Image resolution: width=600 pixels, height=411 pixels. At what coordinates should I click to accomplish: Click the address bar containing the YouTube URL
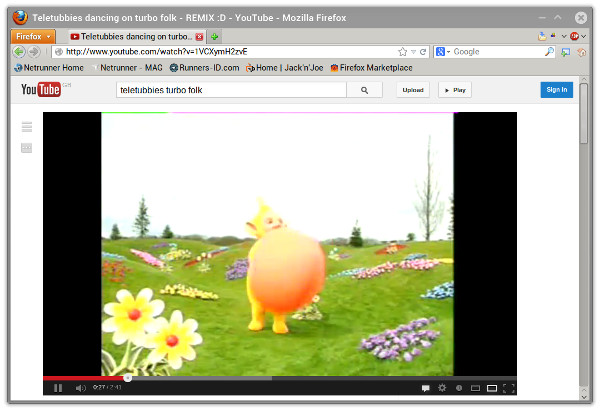pyautogui.click(x=230, y=52)
